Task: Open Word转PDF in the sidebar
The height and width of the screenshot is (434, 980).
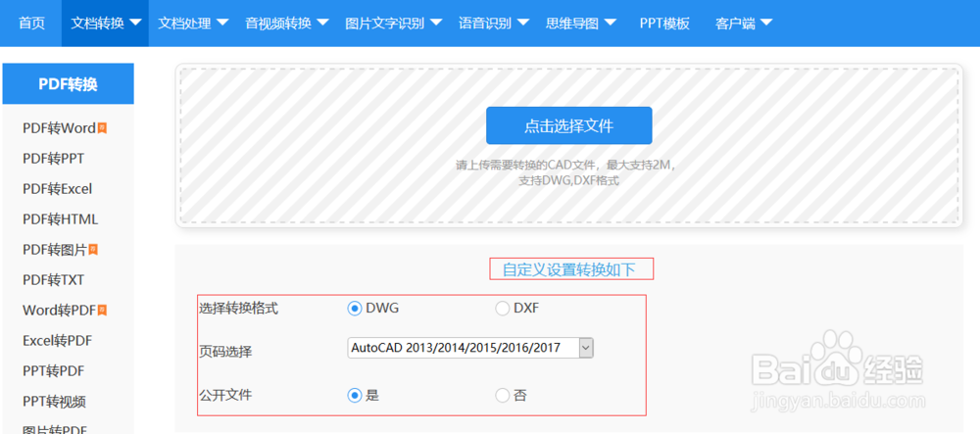Action: click(59, 311)
